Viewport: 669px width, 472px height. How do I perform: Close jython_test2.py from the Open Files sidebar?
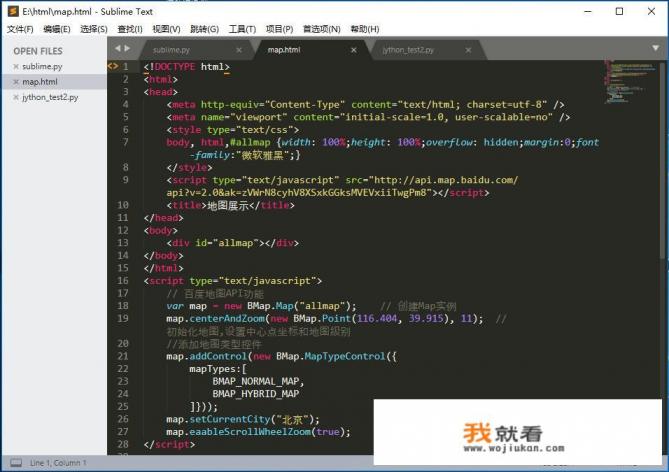click(x=14, y=98)
